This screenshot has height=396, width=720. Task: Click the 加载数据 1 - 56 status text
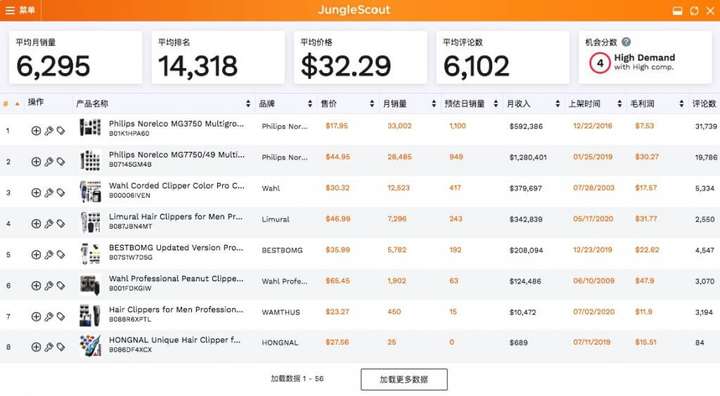pos(297,379)
